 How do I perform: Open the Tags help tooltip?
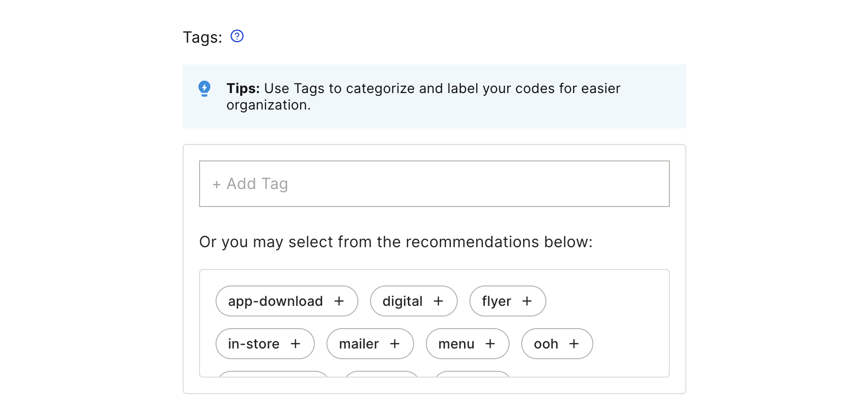click(x=237, y=36)
